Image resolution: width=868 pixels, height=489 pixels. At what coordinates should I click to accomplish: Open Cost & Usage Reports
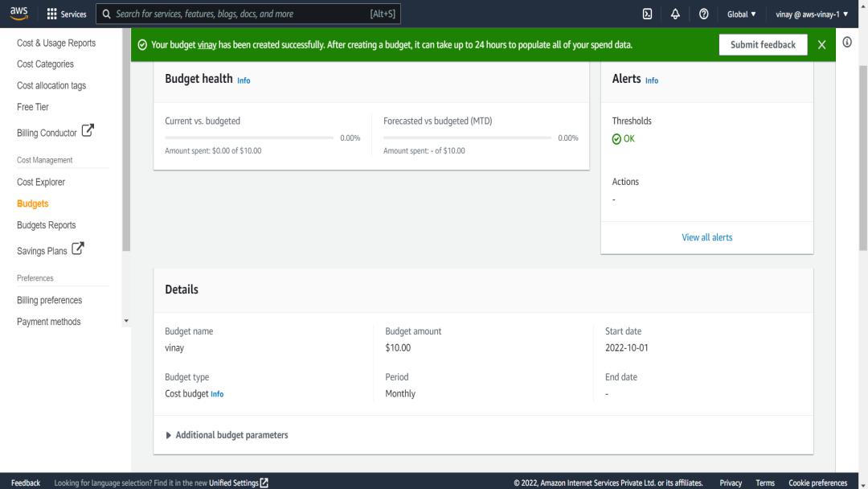tap(56, 43)
